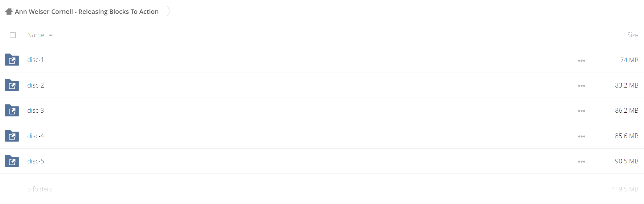
Task: Open the disc-1 folder link
Action: coord(35,60)
